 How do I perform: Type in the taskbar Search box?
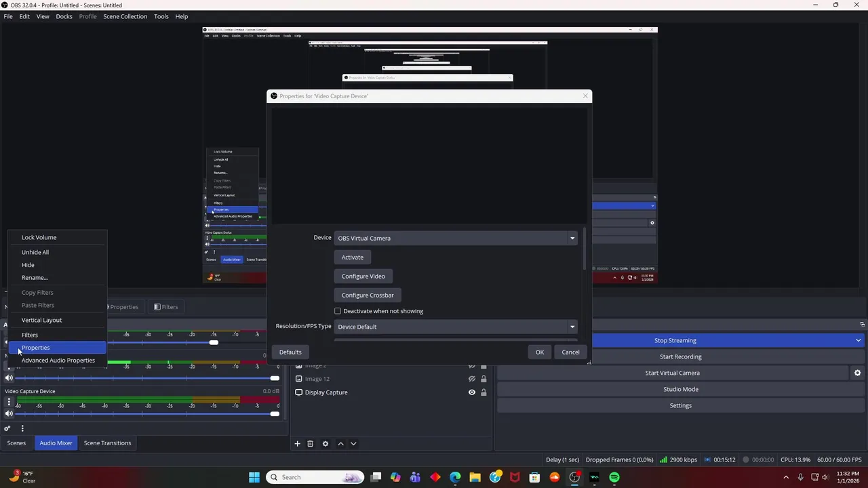315,477
